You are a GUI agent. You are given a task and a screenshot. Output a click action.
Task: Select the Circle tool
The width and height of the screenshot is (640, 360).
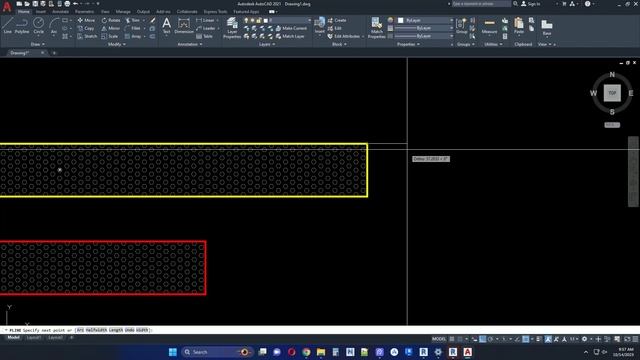[38, 25]
